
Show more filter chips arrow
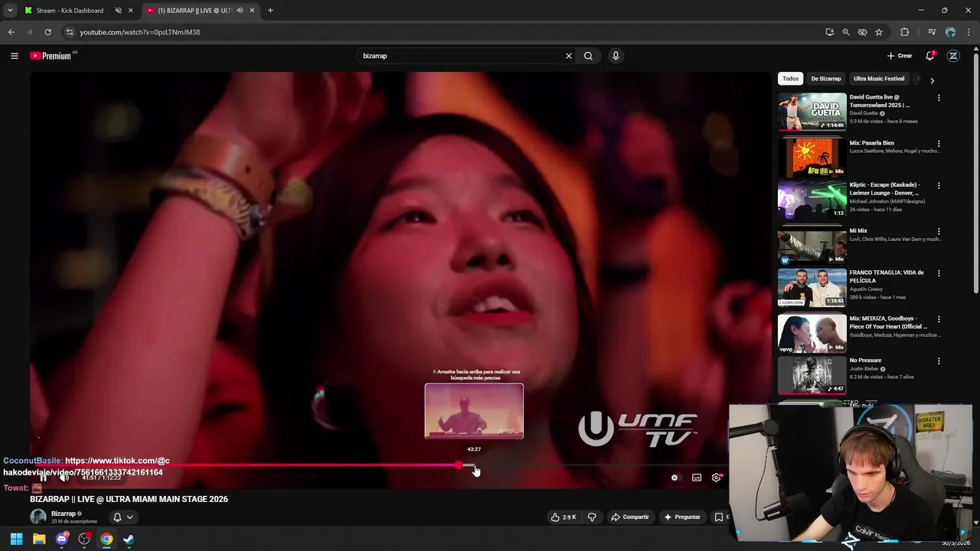click(932, 80)
